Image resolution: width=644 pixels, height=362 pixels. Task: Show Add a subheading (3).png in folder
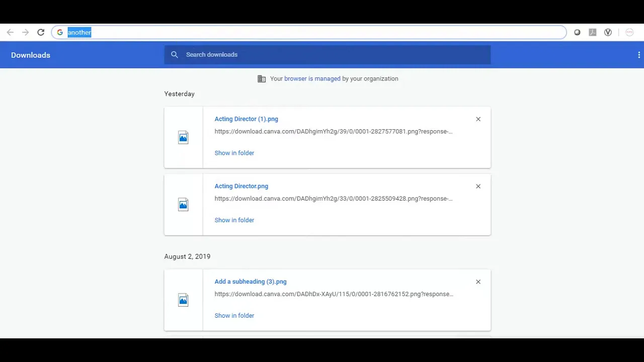click(x=234, y=316)
